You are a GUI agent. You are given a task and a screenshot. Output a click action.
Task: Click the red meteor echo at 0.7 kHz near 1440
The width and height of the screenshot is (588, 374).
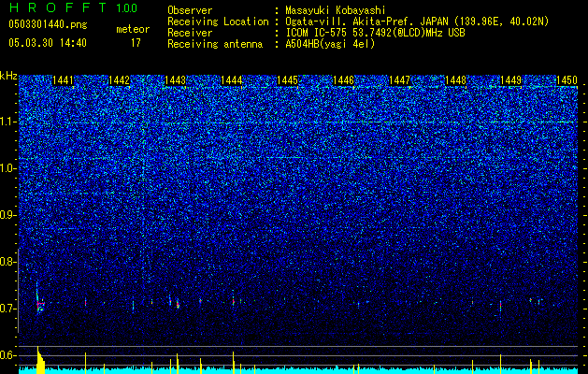click(x=40, y=303)
